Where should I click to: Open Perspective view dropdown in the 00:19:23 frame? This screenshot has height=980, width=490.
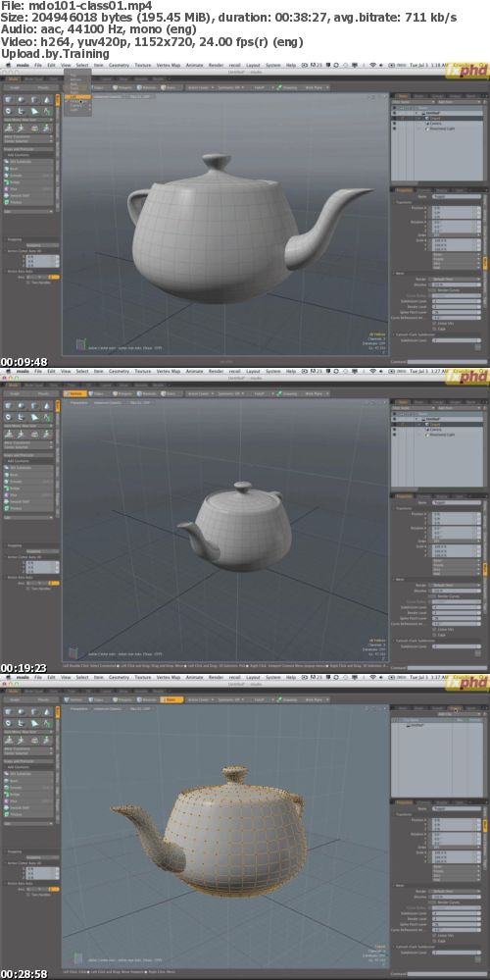(x=78, y=402)
